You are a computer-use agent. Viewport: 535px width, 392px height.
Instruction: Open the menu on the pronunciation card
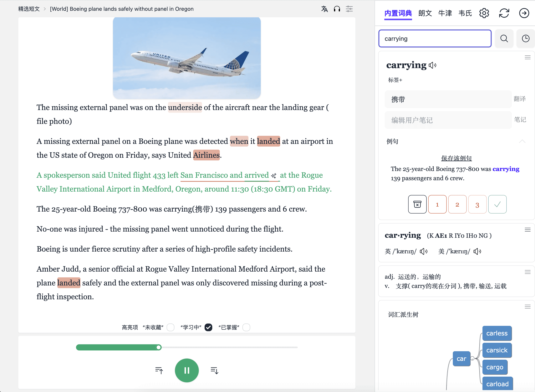coord(527,230)
